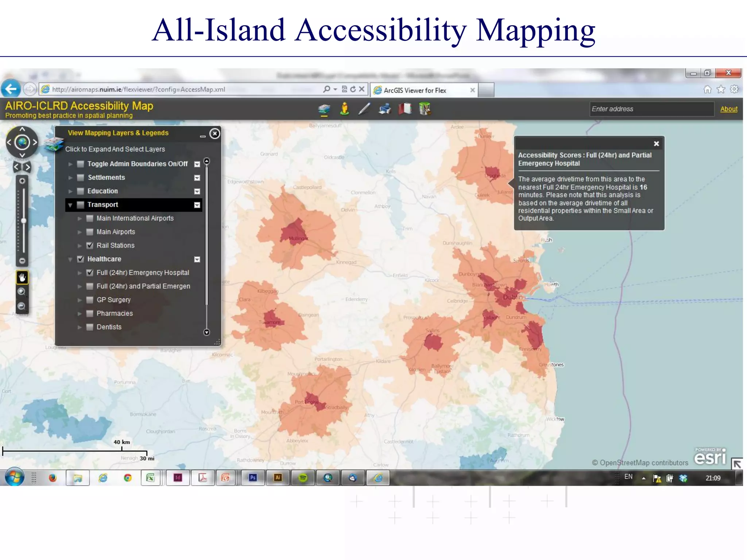This screenshot has height=560, width=747.
Task: Click the green paint can icon
Action: 425,109
